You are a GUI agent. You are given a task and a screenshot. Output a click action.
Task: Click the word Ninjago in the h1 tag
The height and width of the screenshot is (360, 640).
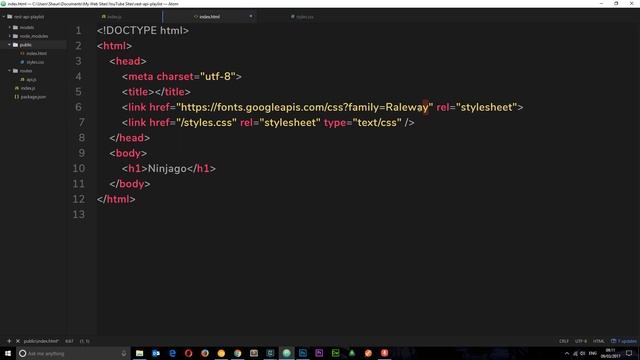click(167, 169)
